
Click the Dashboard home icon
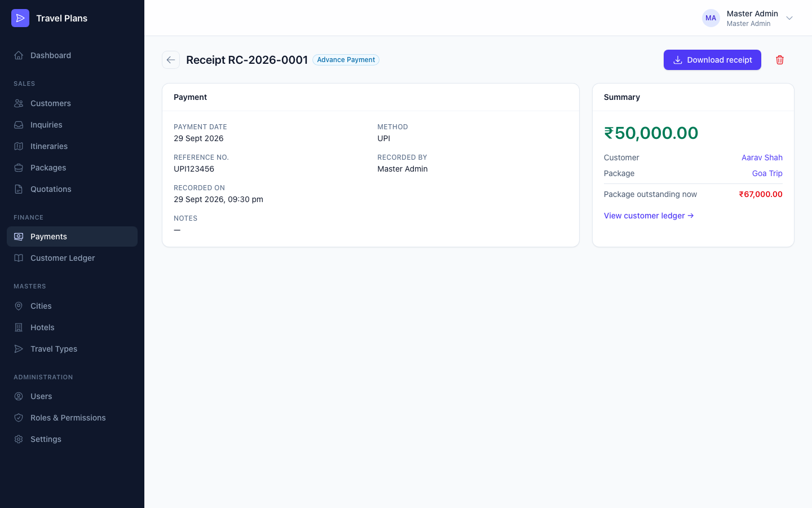click(x=19, y=55)
